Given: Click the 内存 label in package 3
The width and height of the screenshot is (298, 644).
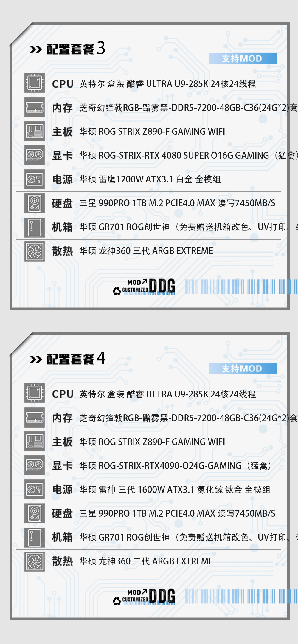Looking at the screenshot, I should (x=62, y=108).
